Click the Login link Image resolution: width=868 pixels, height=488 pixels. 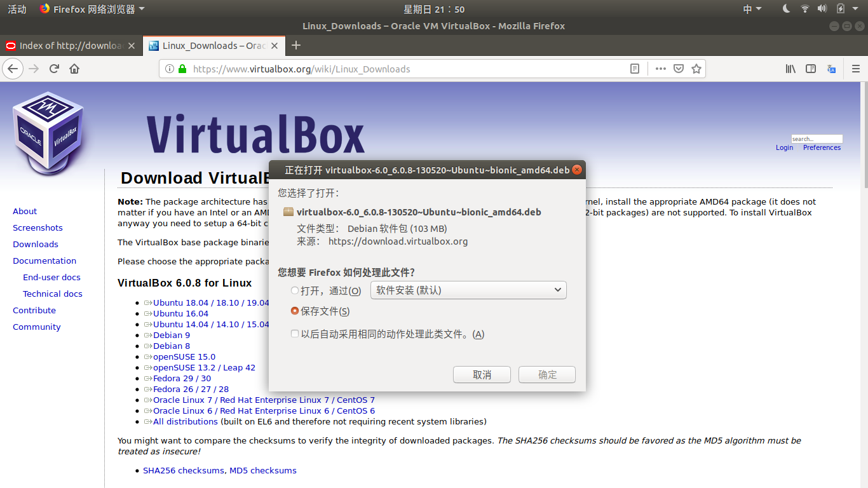[x=784, y=147]
